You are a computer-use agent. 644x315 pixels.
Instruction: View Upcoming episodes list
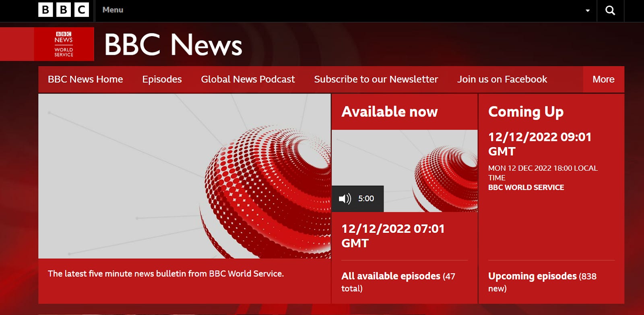tap(533, 276)
